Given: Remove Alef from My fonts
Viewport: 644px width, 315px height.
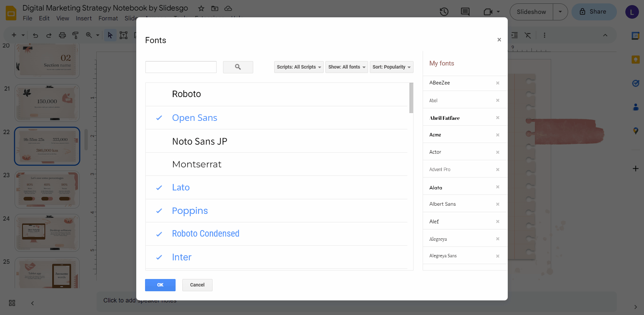Looking at the screenshot, I should [x=498, y=221].
